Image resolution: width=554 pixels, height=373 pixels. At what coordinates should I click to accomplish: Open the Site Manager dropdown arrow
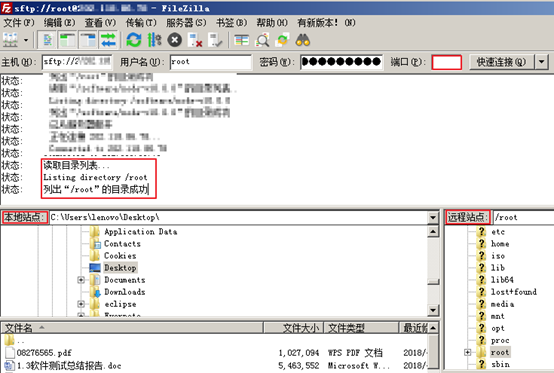tap(26, 40)
